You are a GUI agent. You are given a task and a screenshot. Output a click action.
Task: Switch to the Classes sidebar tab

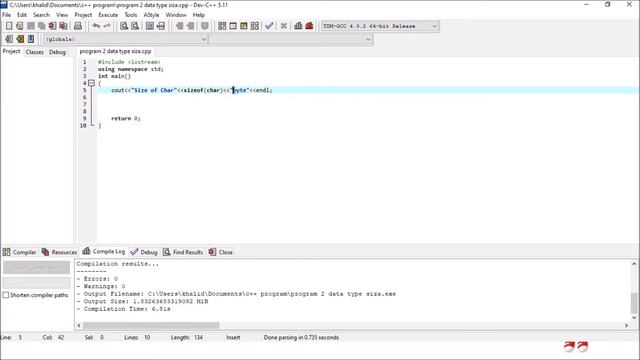35,52
